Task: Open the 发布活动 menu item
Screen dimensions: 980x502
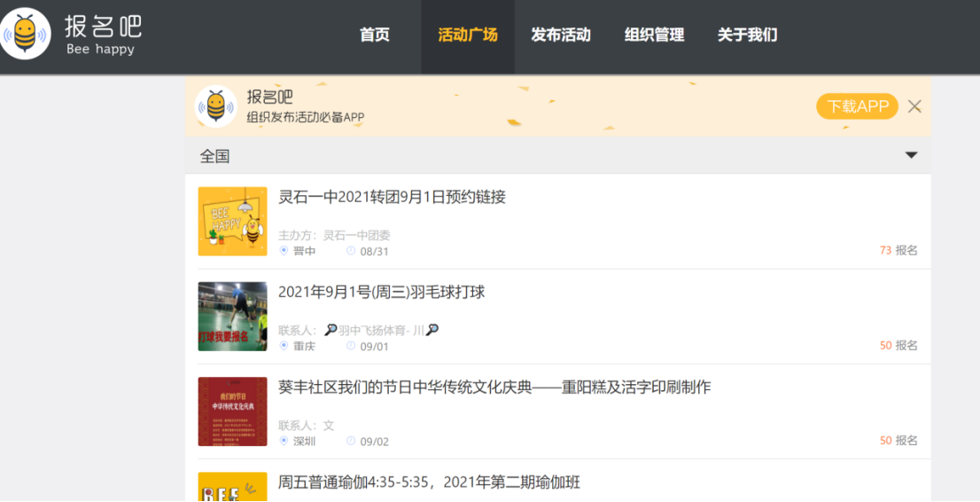Action: pos(561,35)
